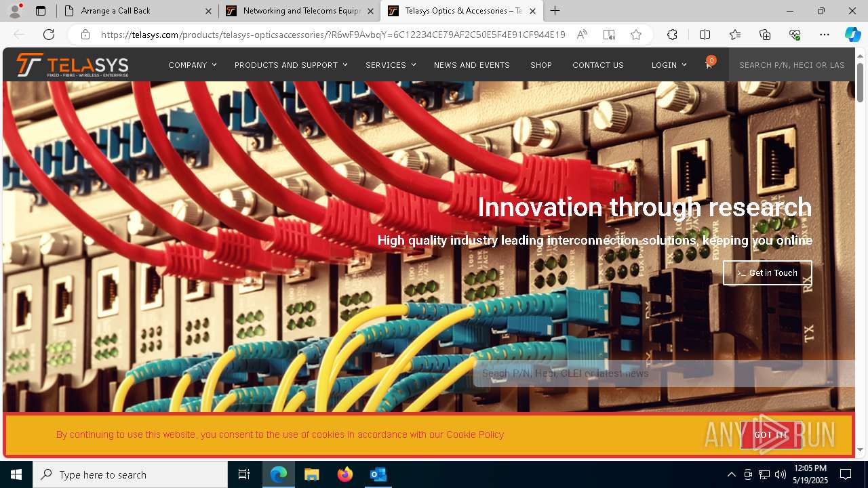Open the volume control in system tray
Image resolution: width=868 pixels, height=488 pixels.
[x=781, y=474]
